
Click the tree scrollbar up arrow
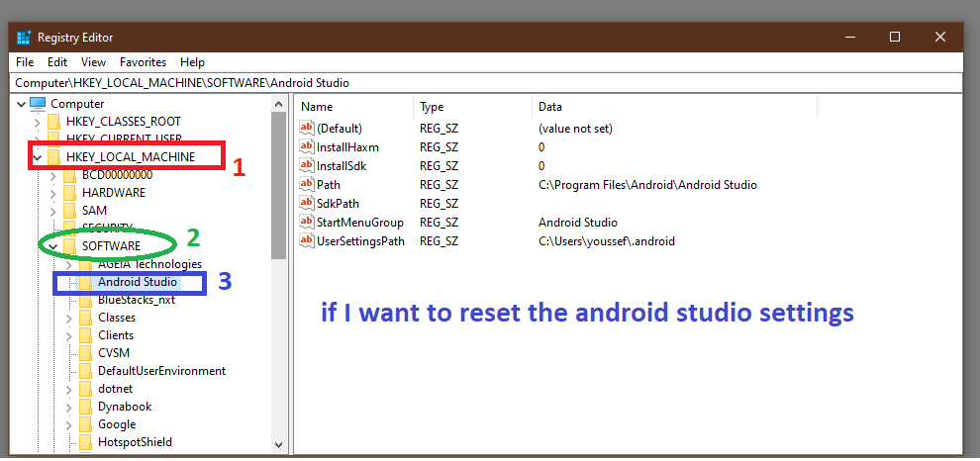coord(279,104)
